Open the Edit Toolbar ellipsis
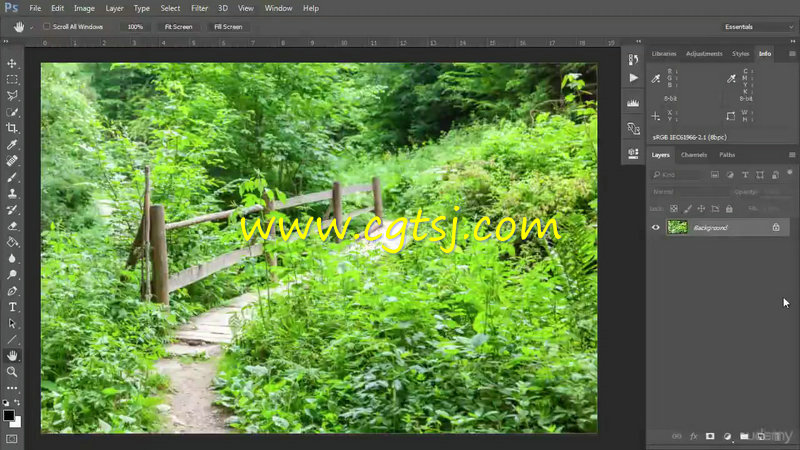Image resolution: width=800 pixels, height=450 pixels. point(12,388)
